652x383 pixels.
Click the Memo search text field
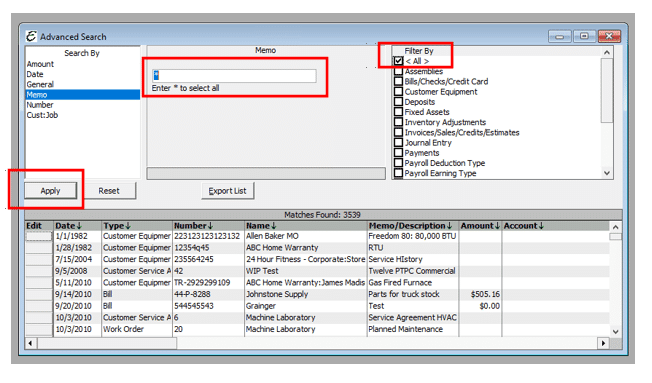(234, 76)
